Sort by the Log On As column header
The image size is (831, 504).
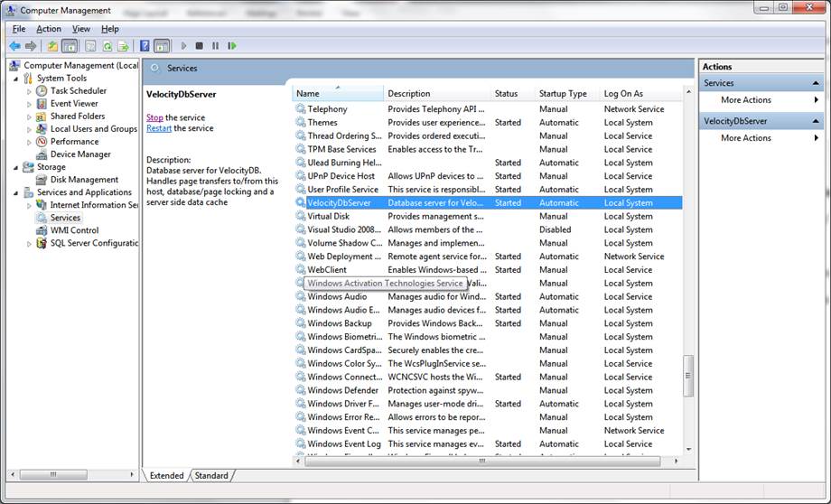(x=641, y=93)
